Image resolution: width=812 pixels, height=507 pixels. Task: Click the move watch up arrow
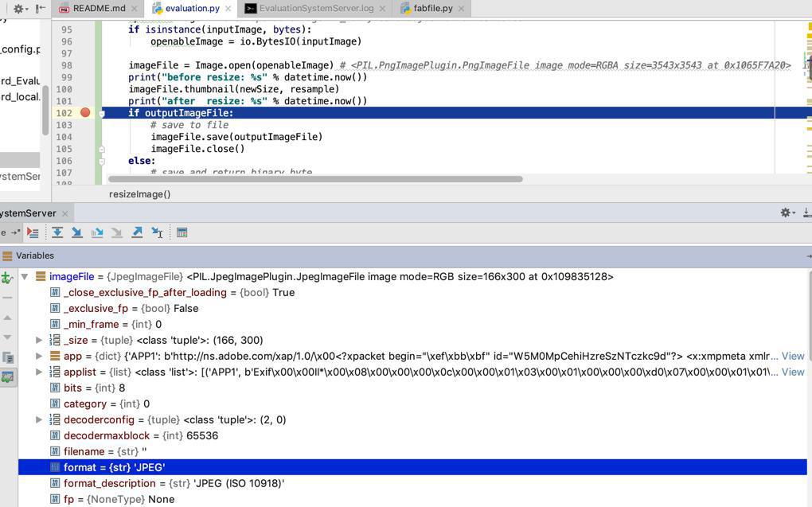coord(7,318)
